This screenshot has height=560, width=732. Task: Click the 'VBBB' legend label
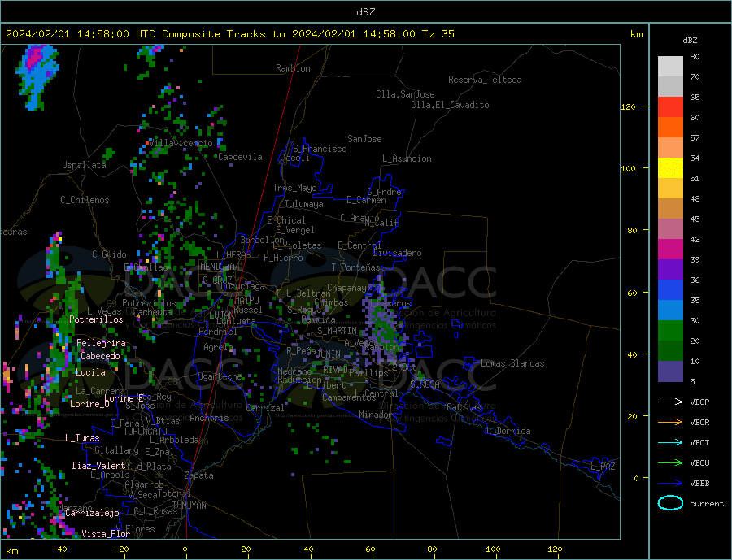tap(699, 484)
